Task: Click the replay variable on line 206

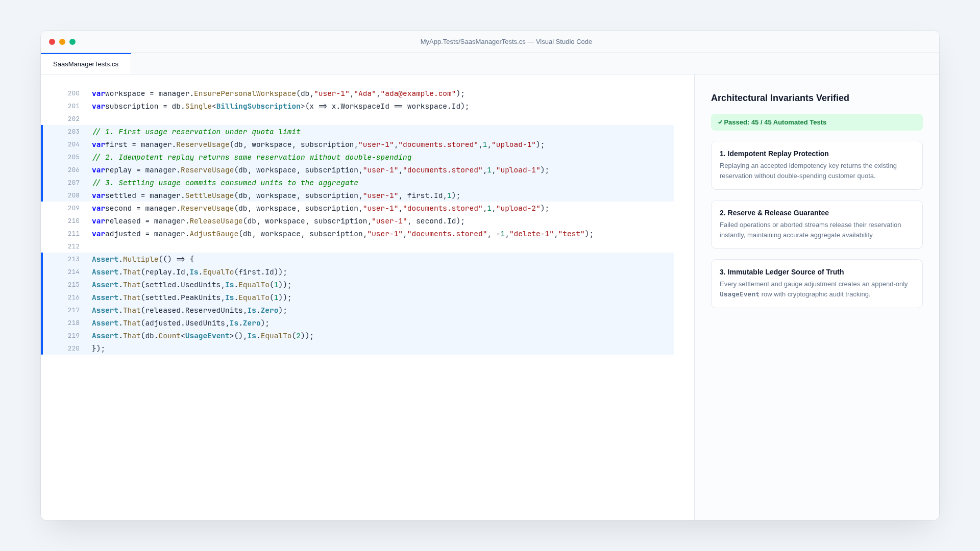Action: 118,170
